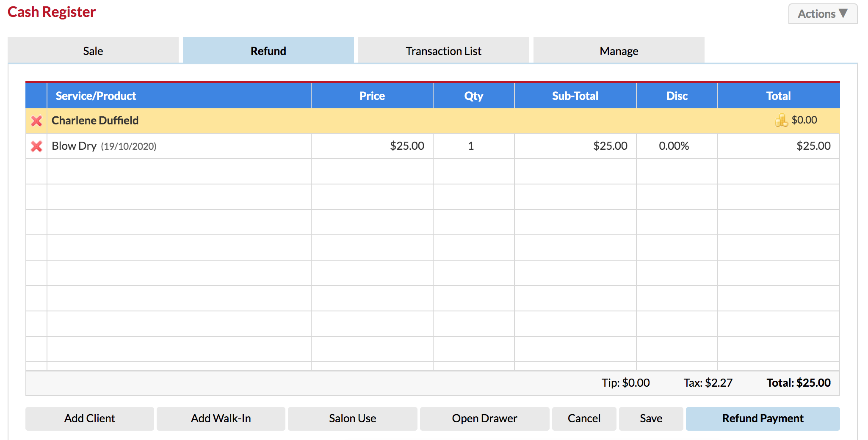
Task: Click the Blow Dry service name
Action: [74, 146]
